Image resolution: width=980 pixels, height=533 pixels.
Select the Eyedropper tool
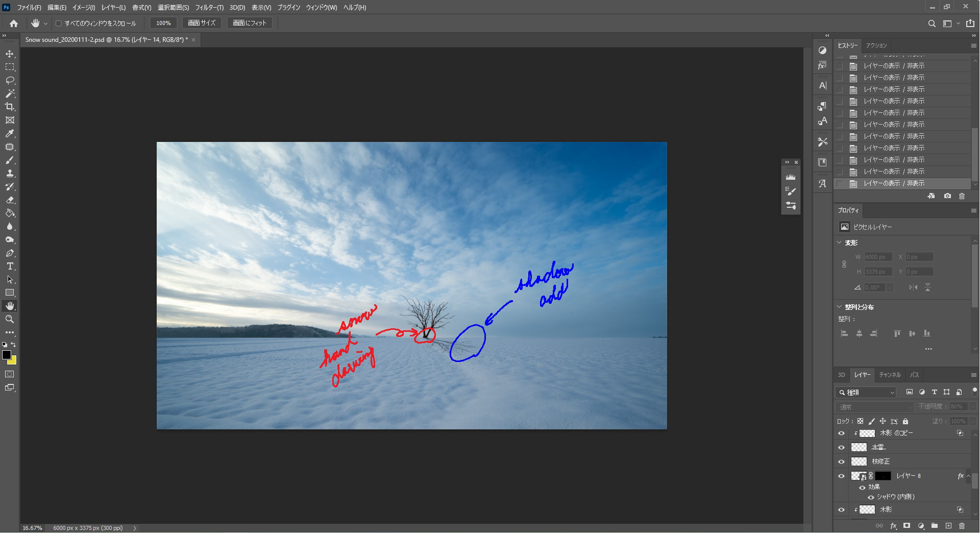[x=10, y=134]
